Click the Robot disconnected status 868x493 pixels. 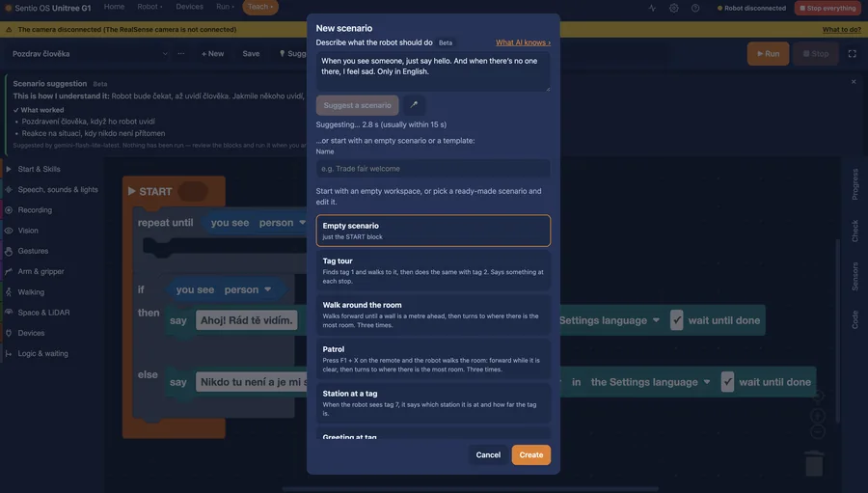pyautogui.click(x=751, y=9)
